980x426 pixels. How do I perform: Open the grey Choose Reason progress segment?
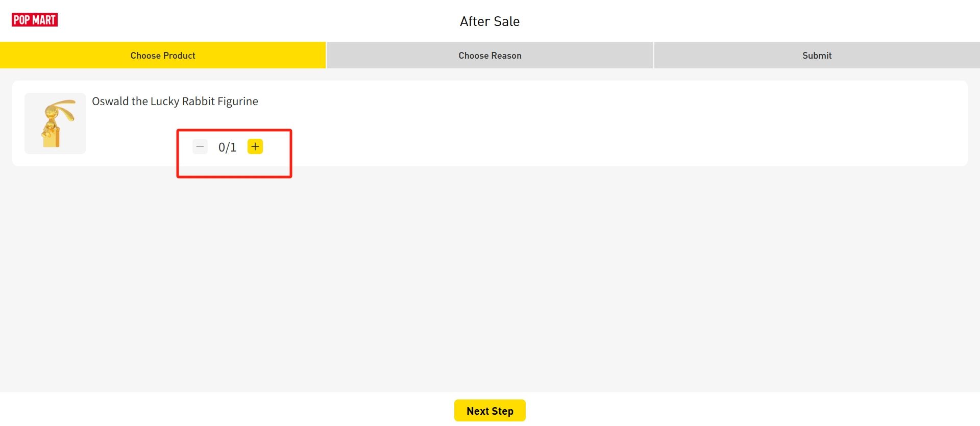click(490, 55)
